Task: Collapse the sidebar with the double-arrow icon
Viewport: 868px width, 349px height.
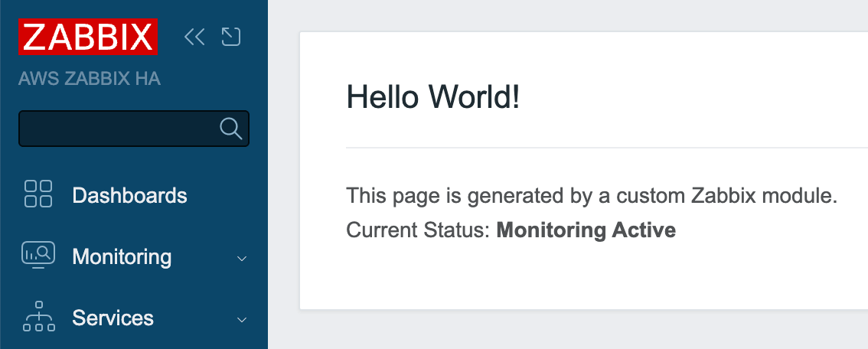Action: click(x=194, y=37)
